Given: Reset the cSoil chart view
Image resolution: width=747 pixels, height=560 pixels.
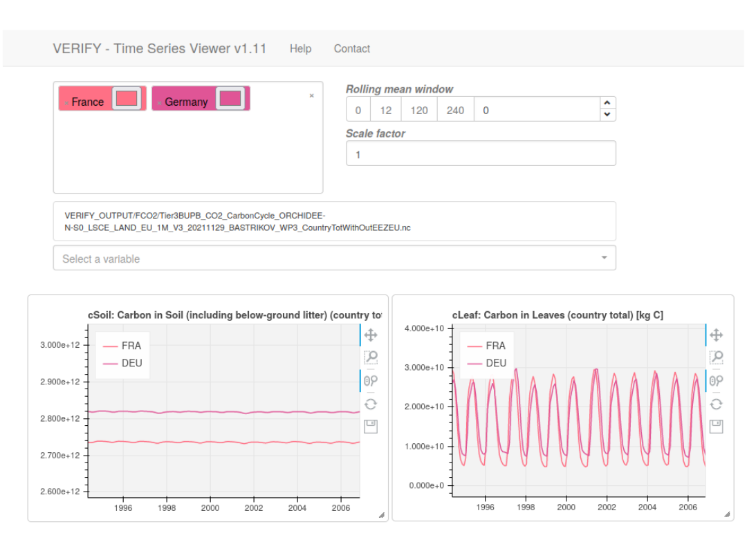Looking at the screenshot, I should (x=371, y=404).
